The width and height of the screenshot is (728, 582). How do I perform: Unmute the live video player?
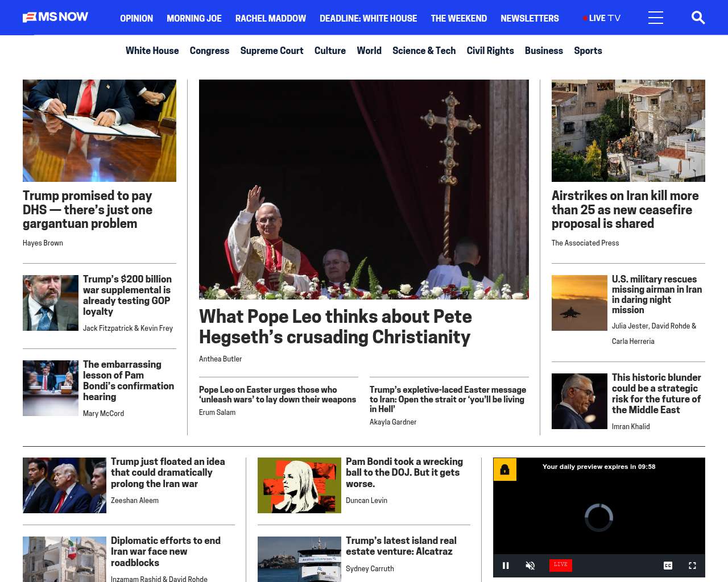pyautogui.click(x=530, y=565)
